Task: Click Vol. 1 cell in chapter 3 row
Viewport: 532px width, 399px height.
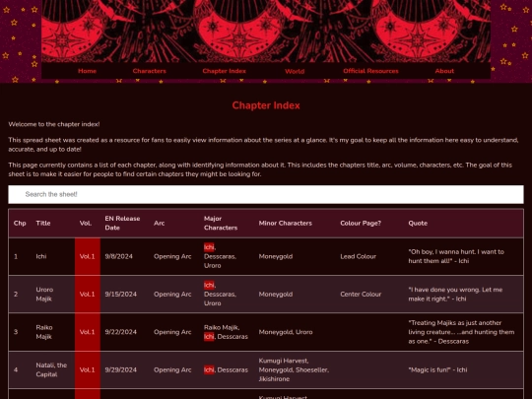Action: 88,332
